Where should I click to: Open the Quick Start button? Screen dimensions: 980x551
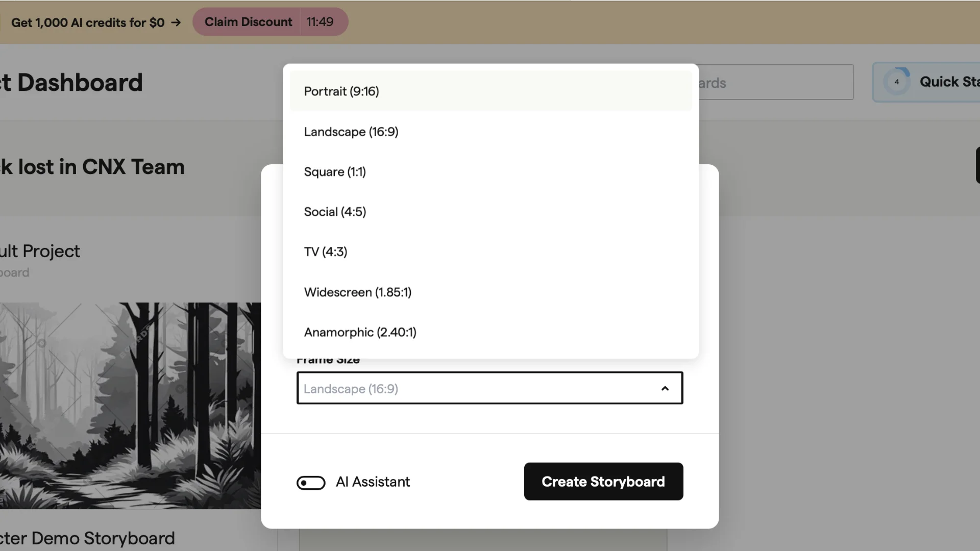tap(948, 82)
